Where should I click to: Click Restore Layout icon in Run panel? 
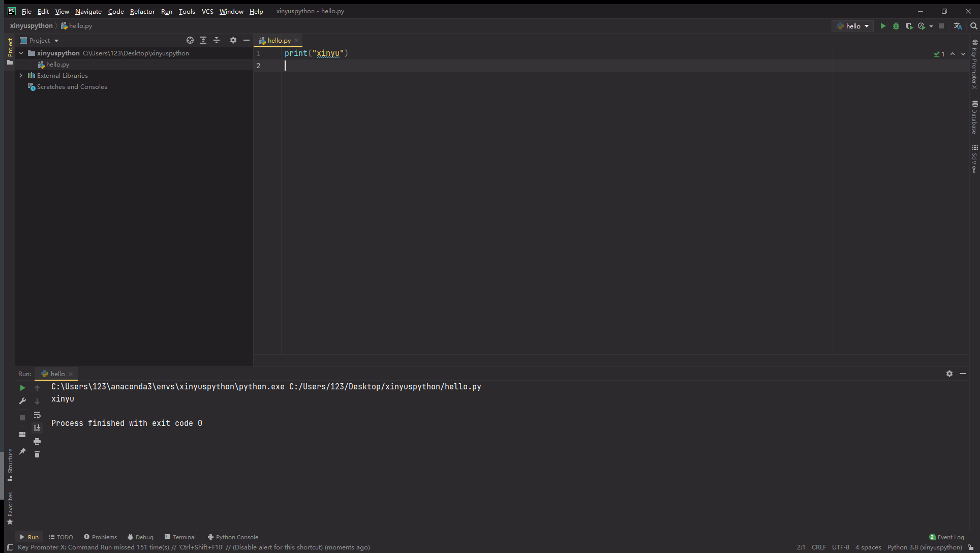pyautogui.click(x=22, y=435)
